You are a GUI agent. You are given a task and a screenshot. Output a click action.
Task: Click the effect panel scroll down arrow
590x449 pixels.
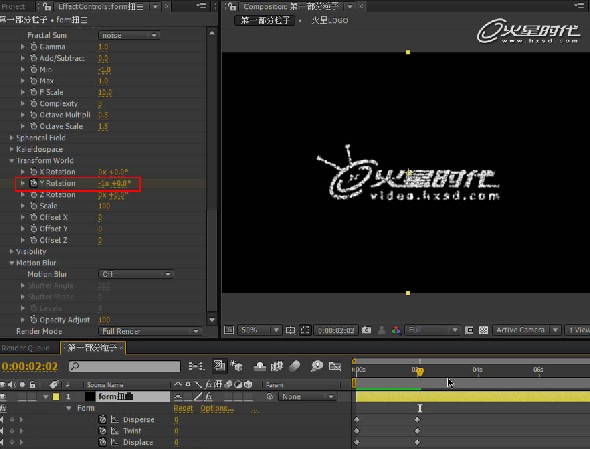(x=212, y=320)
